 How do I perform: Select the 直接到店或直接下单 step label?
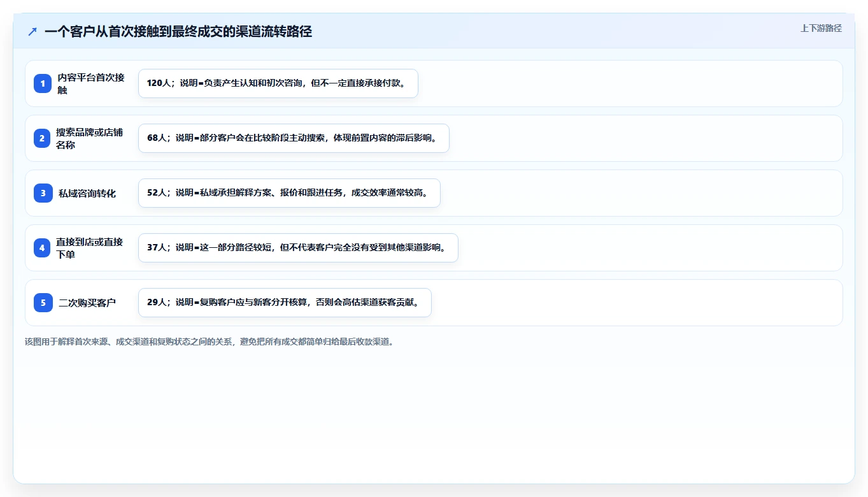[90, 248]
